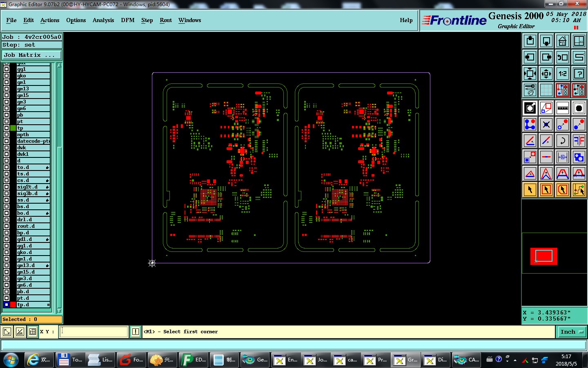
Task: Open the Help menu
Action: click(406, 20)
